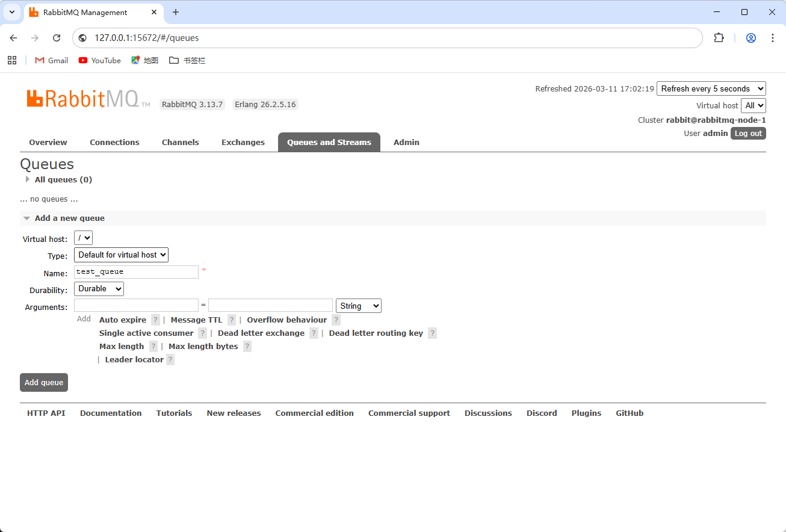Open the Chrome three-dot menu
Image resolution: width=786 pixels, height=532 pixels.
773,38
